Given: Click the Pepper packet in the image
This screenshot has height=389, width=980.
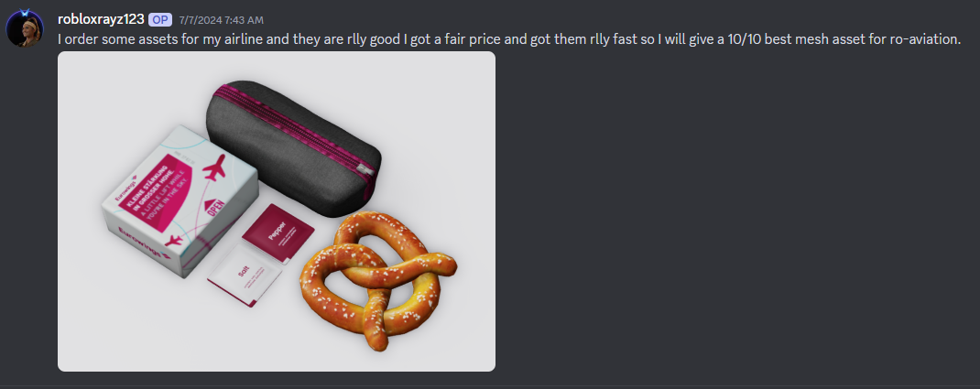Looking at the screenshot, I should pyautogui.click(x=278, y=232).
